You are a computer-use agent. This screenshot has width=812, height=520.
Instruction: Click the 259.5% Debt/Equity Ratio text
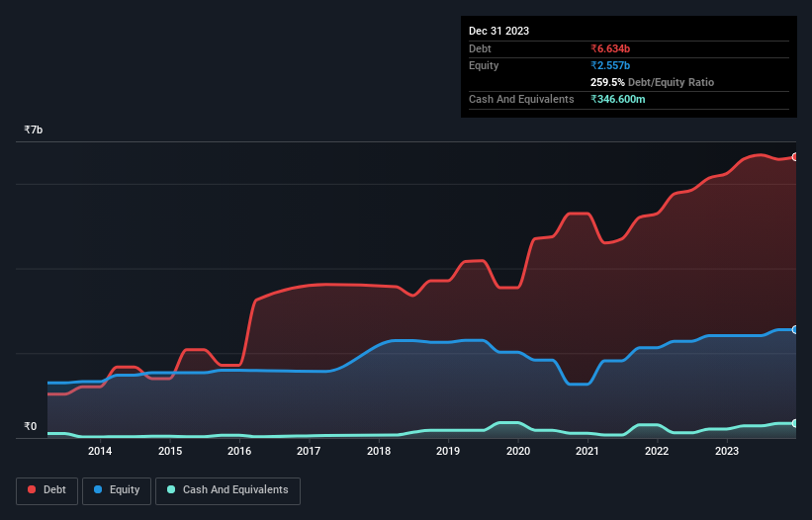pos(652,82)
